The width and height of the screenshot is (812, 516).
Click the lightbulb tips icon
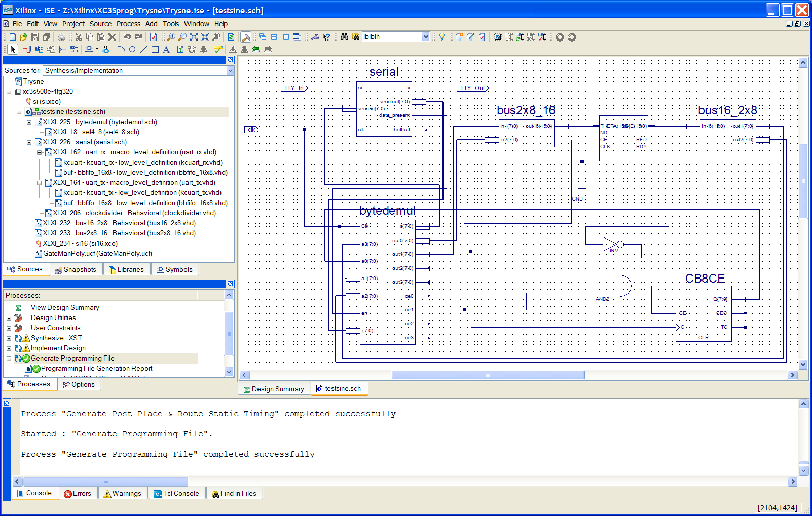click(442, 37)
